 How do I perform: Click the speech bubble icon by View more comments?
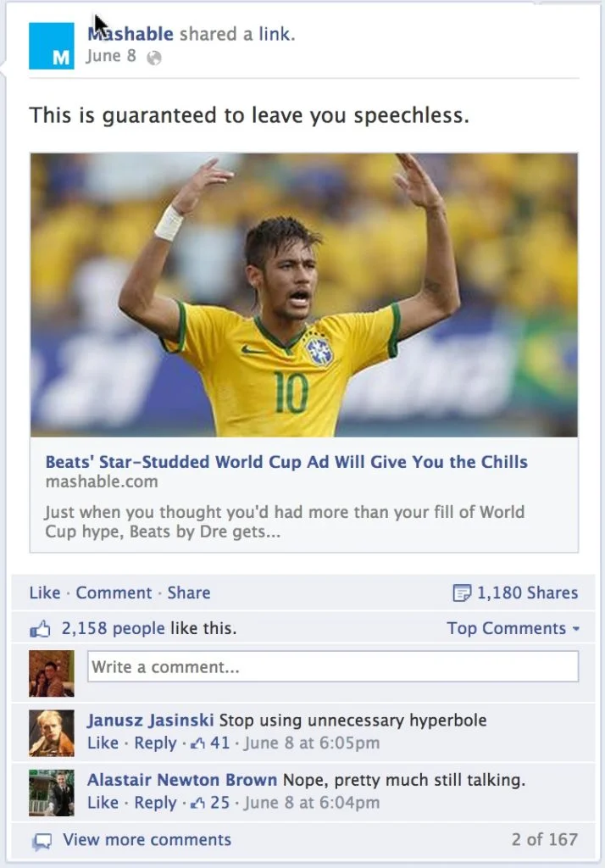[x=42, y=842]
